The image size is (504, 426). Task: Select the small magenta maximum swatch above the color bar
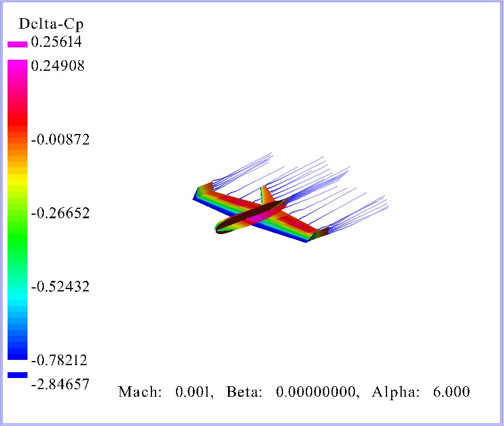(17, 44)
